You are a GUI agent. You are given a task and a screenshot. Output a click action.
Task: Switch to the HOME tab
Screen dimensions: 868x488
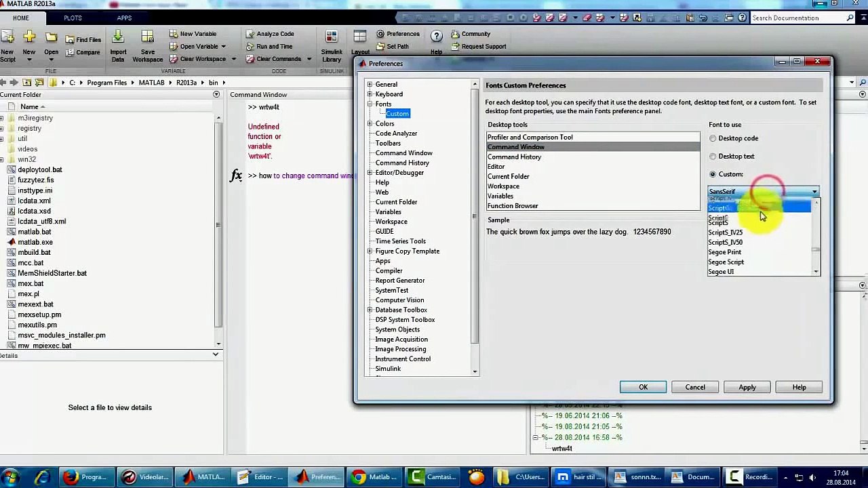pyautogui.click(x=21, y=18)
